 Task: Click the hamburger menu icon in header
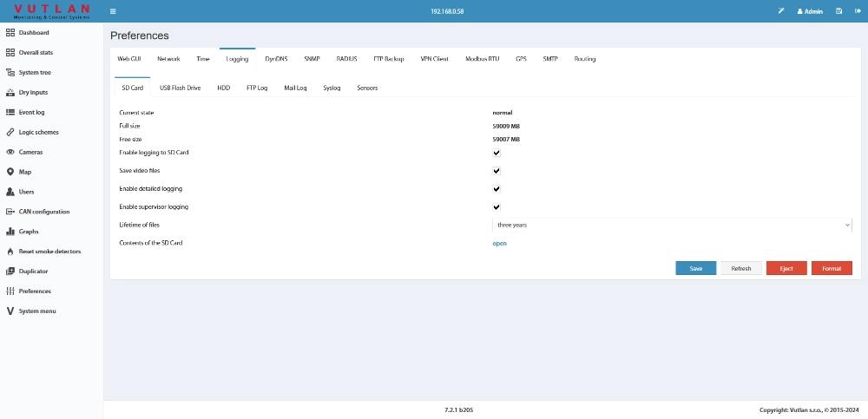113,11
